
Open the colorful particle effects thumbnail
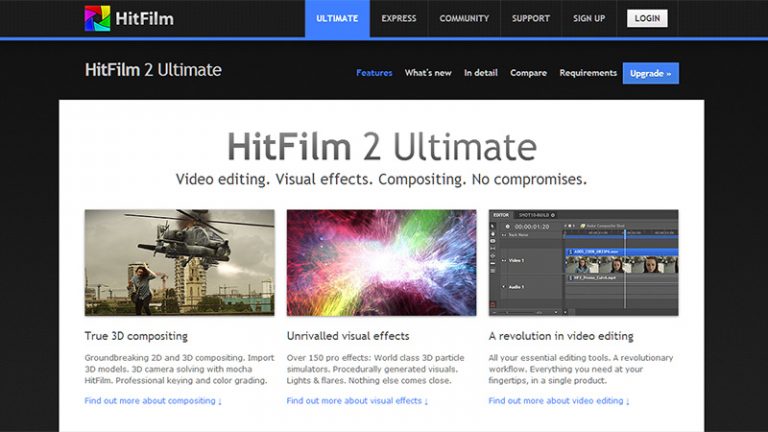tap(381, 262)
